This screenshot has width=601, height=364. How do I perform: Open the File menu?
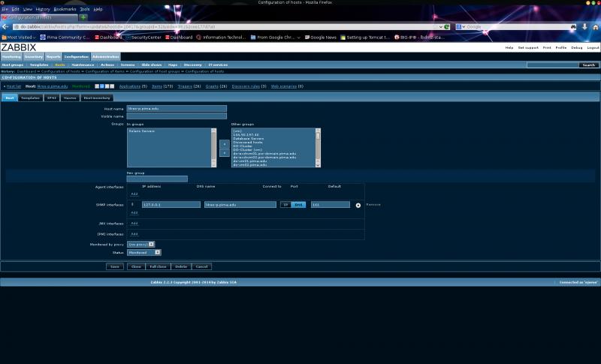[5, 9]
